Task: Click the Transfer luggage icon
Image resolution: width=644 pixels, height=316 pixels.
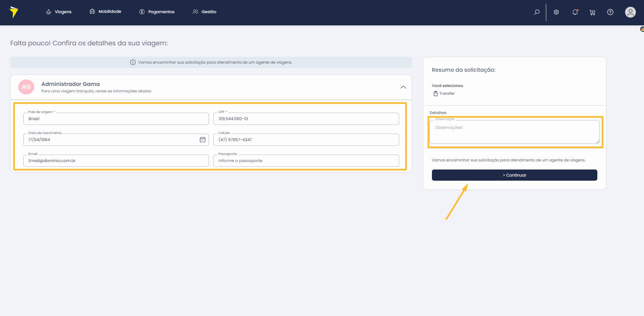Action: pos(436,94)
